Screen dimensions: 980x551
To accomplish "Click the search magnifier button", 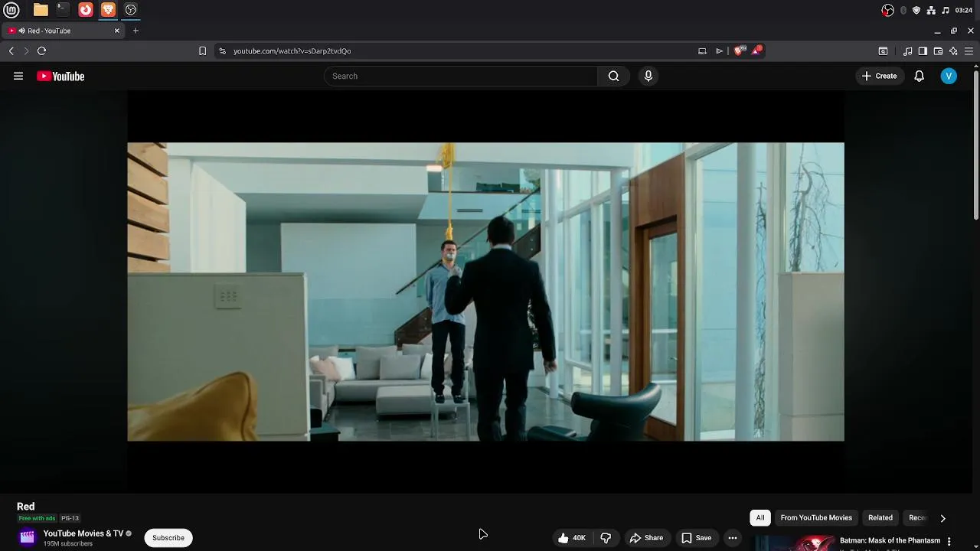I will (x=613, y=76).
